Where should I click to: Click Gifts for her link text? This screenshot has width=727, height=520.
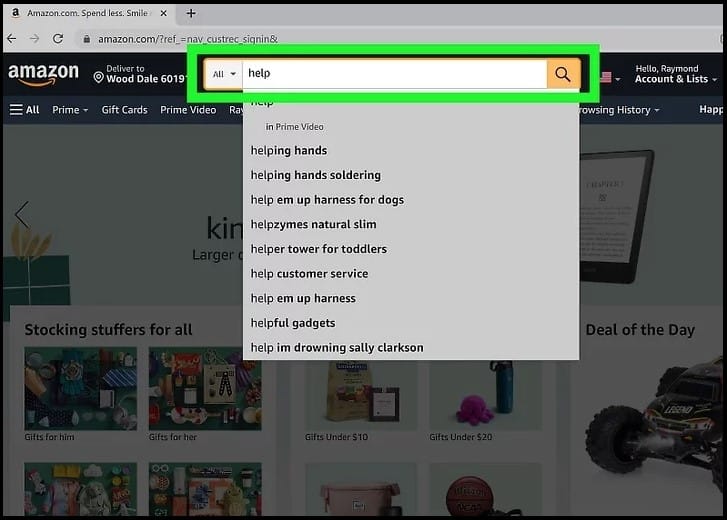click(x=172, y=437)
